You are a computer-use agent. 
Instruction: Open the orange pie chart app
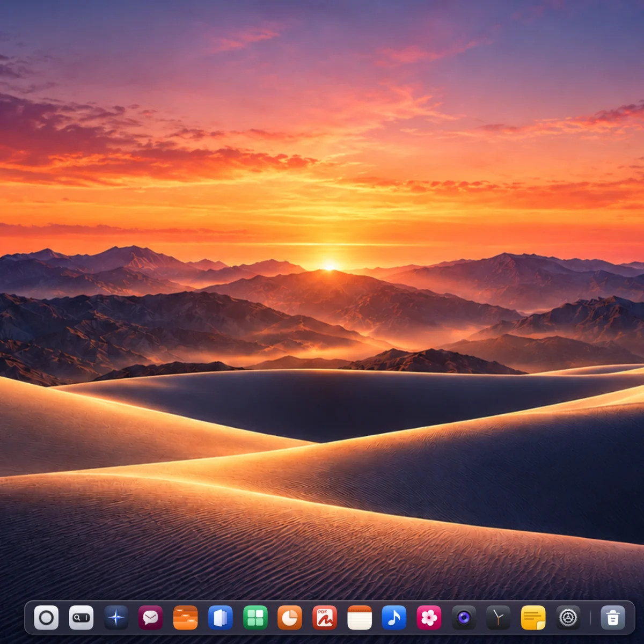(290, 618)
